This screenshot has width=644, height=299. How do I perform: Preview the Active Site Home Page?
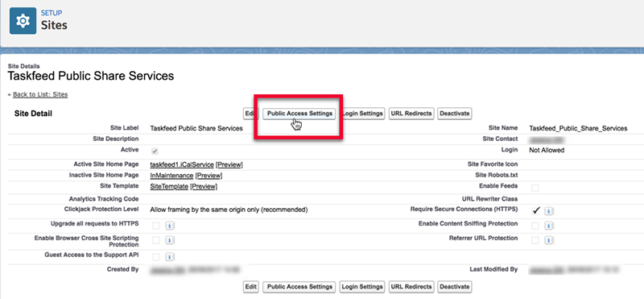pos(229,164)
